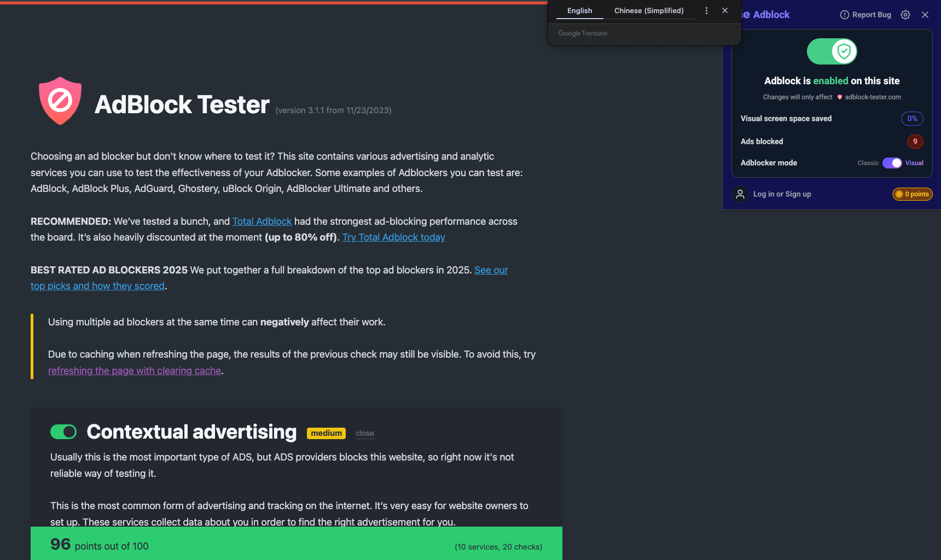941x560 pixels.
Task: Open See our top picks link
Action: coord(269,278)
